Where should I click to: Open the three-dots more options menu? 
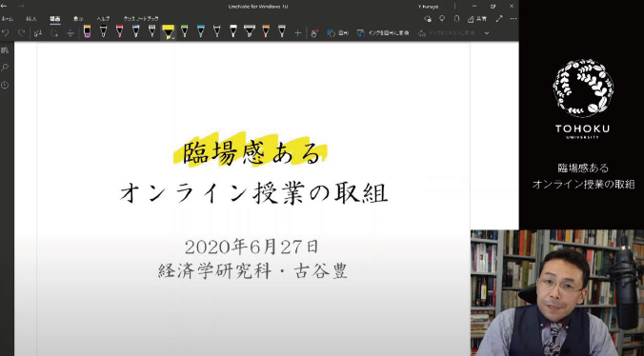tap(513, 18)
